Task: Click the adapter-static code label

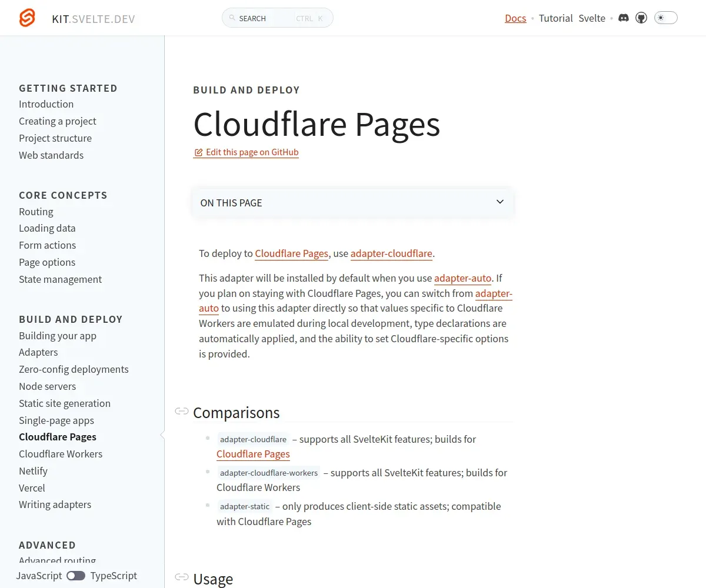Action: coord(245,506)
